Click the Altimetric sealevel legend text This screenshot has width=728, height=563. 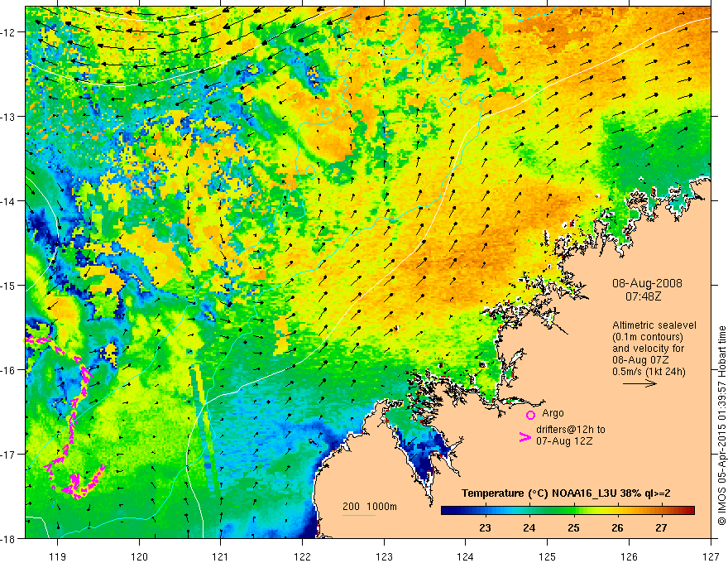coord(654,325)
